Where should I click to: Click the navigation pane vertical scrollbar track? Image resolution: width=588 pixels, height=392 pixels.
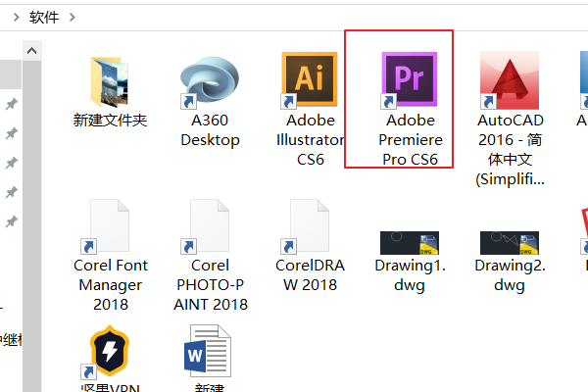pyautogui.click(x=32, y=226)
